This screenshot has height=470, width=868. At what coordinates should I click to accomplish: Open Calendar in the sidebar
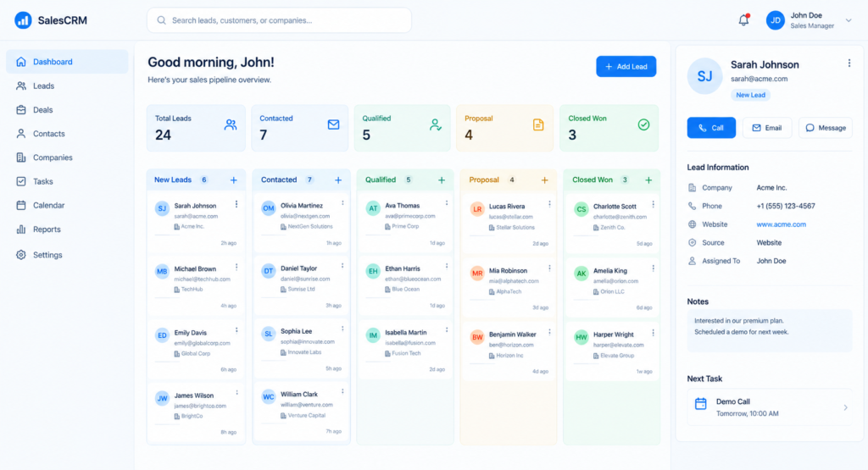click(x=67, y=205)
